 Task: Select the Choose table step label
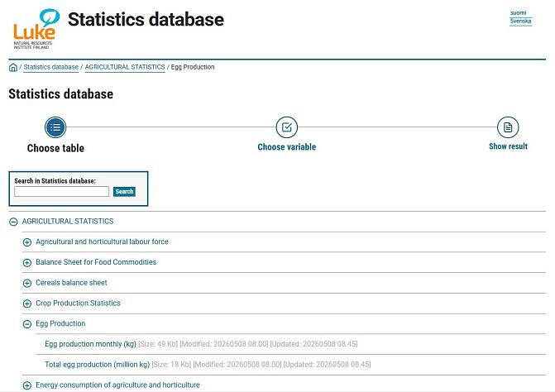[x=55, y=148]
